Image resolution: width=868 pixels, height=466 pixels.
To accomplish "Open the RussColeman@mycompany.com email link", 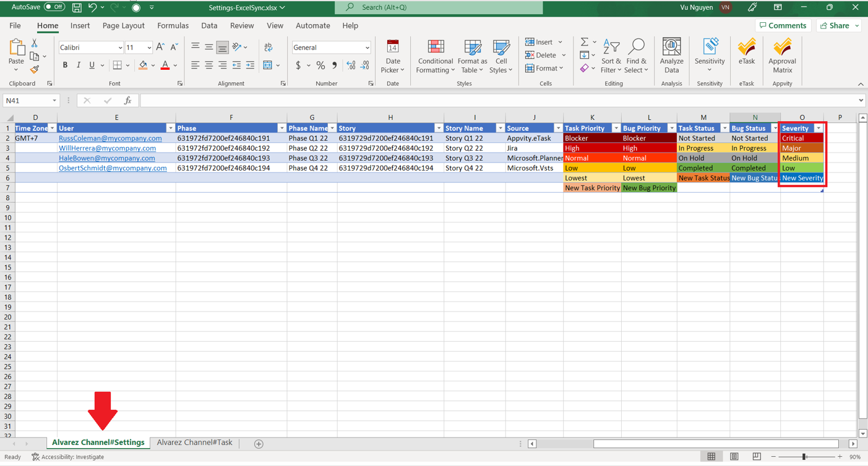I will click(110, 138).
